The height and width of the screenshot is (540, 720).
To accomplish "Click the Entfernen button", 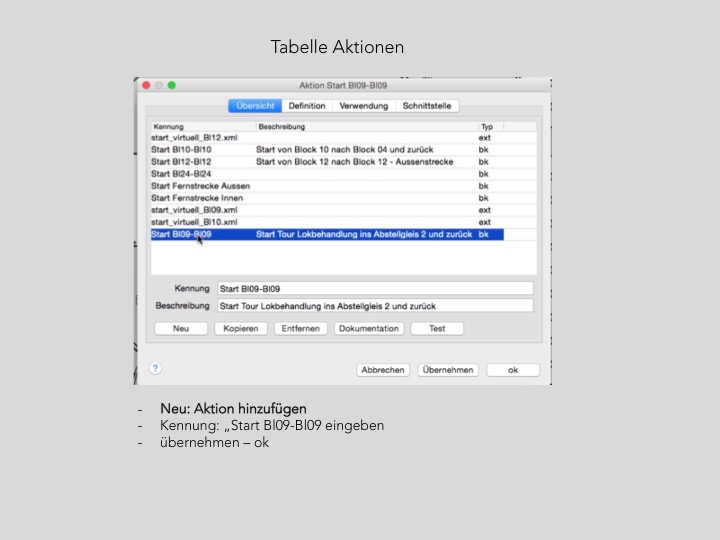I will click(300, 328).
